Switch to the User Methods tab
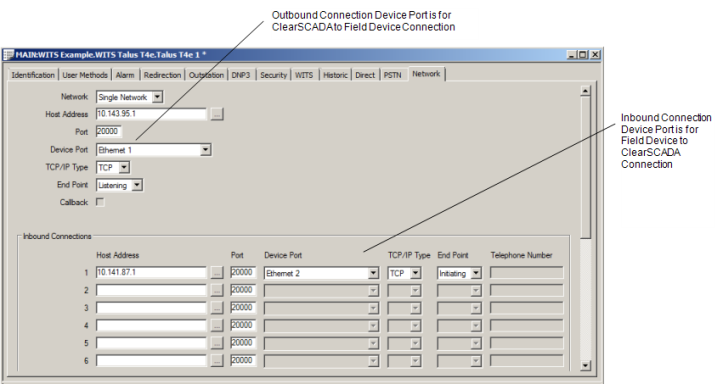Viewport: 723px width, 384px height. tap(85, 75)
